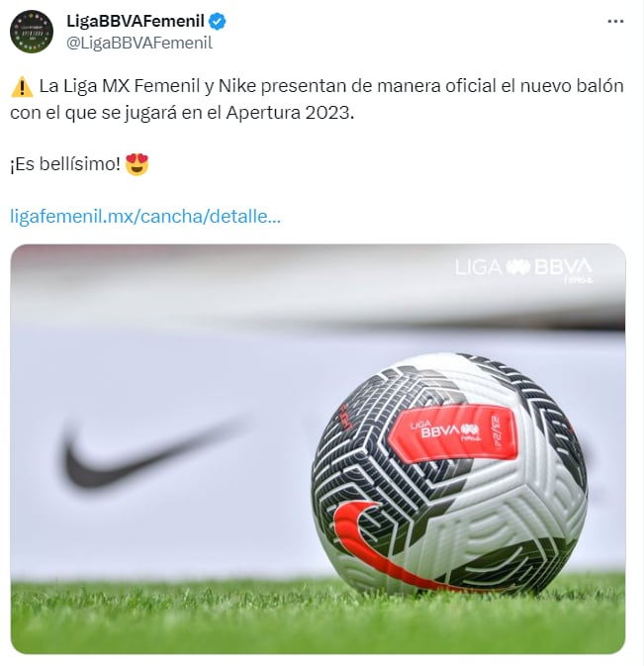Click the LIGA BBVA watermark in photo
Image resolution: width=644 pixels, height=666 pixels.
(x=523, y=269)
